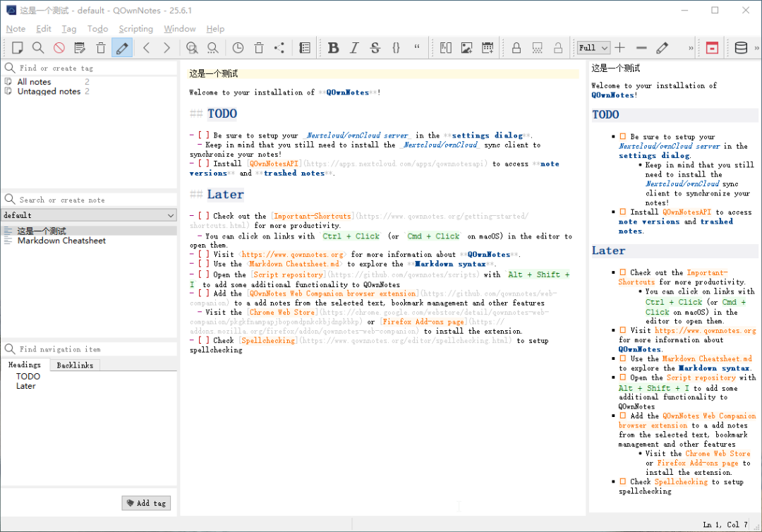
Task: Open the Note menu
Action: 16,29
